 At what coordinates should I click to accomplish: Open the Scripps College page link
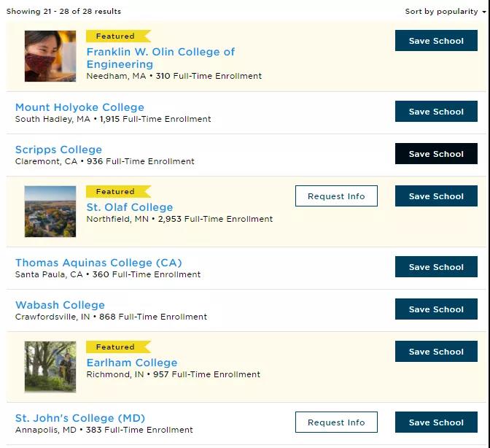(x=58, y=150)
